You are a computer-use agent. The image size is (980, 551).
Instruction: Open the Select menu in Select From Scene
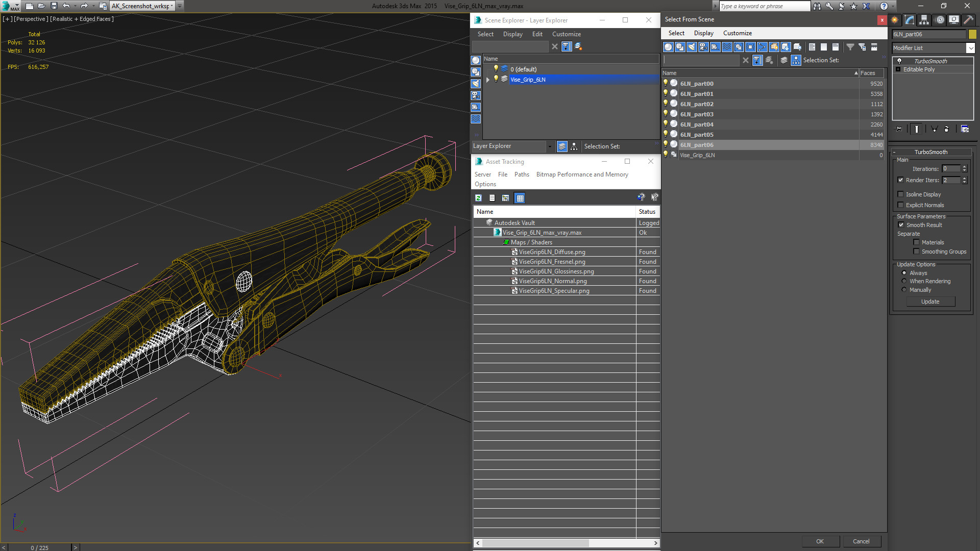[676, 33]
